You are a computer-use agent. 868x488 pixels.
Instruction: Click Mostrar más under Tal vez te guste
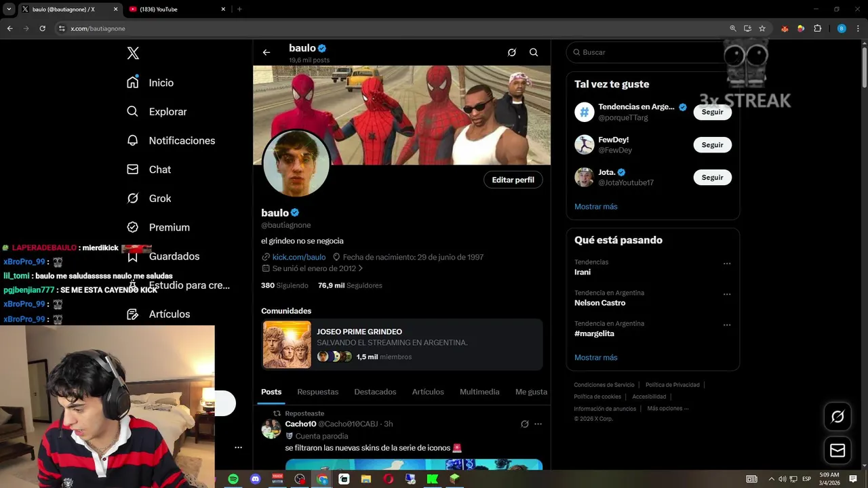596,207
